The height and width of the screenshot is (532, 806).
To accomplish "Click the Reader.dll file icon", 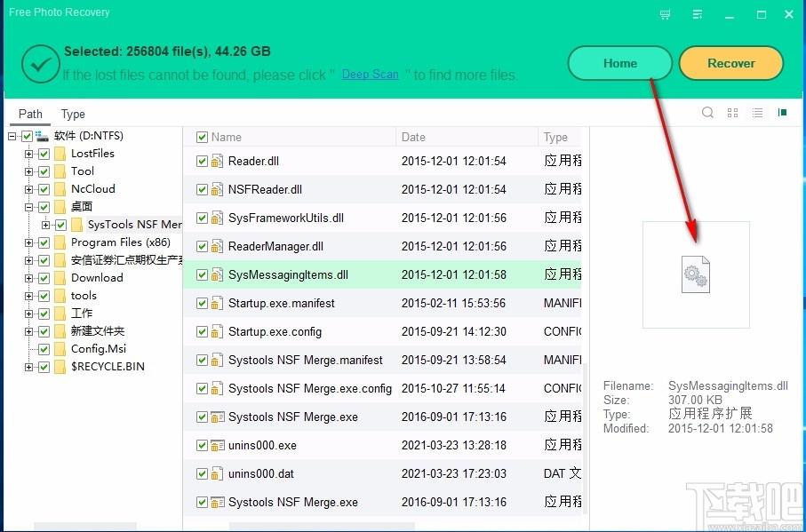I will tap(217, 162).
